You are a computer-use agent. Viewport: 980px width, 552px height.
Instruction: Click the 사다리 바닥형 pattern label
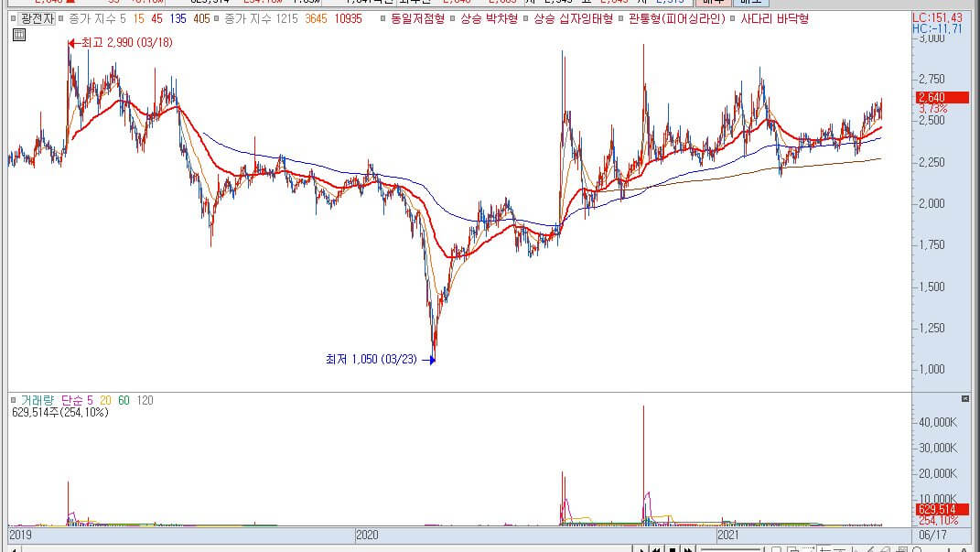tap(775, 18)
